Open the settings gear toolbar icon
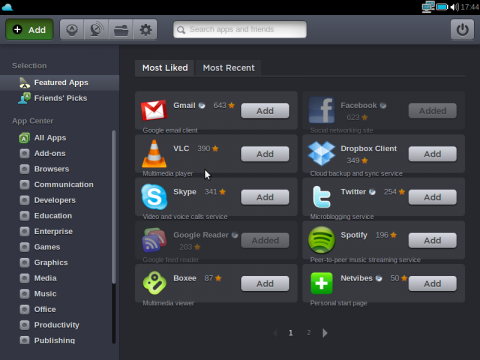The image size is (480, 360). tap(145, 30)
